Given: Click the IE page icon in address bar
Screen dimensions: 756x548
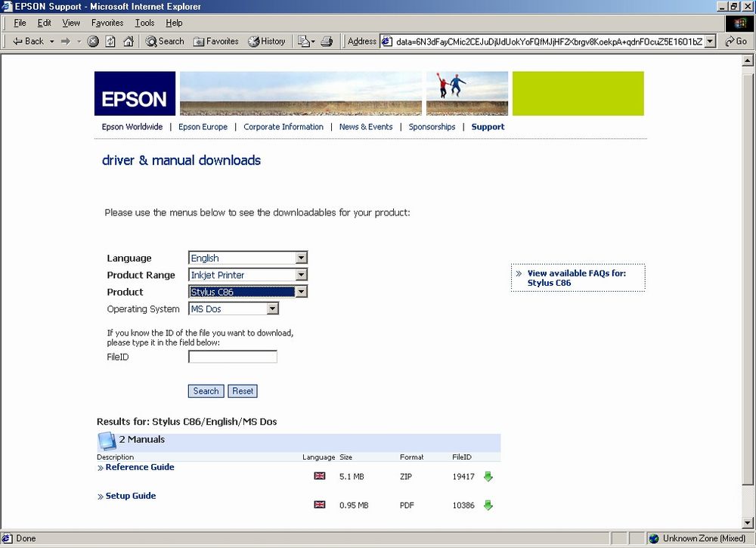Looking at the screenshot, I should [386, 42].
